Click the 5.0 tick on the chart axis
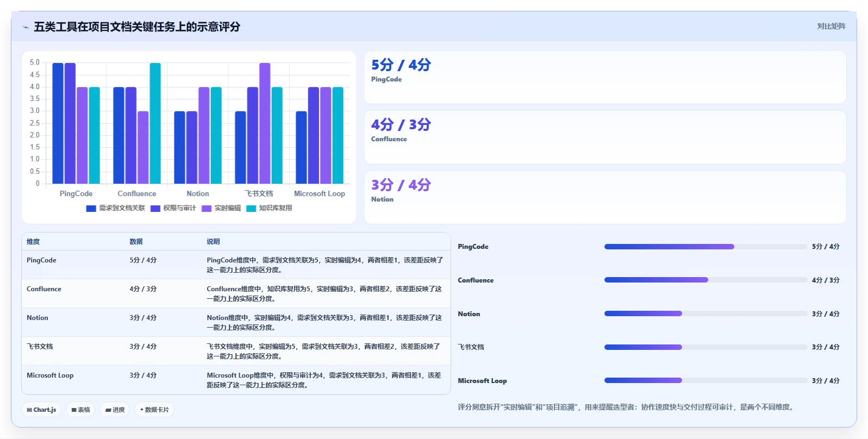This screenshot has width=868, height=439. coord(35,62)
